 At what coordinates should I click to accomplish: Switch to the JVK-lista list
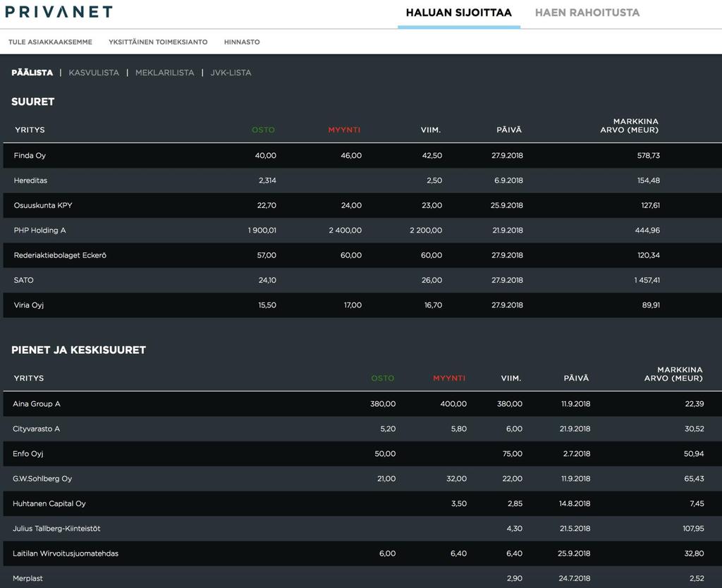(231, 73)
